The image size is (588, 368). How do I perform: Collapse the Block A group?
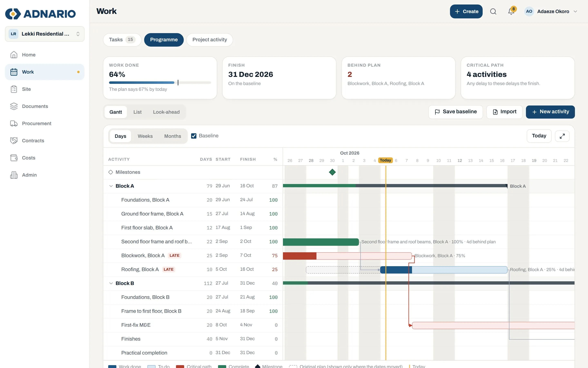(111, 186)
